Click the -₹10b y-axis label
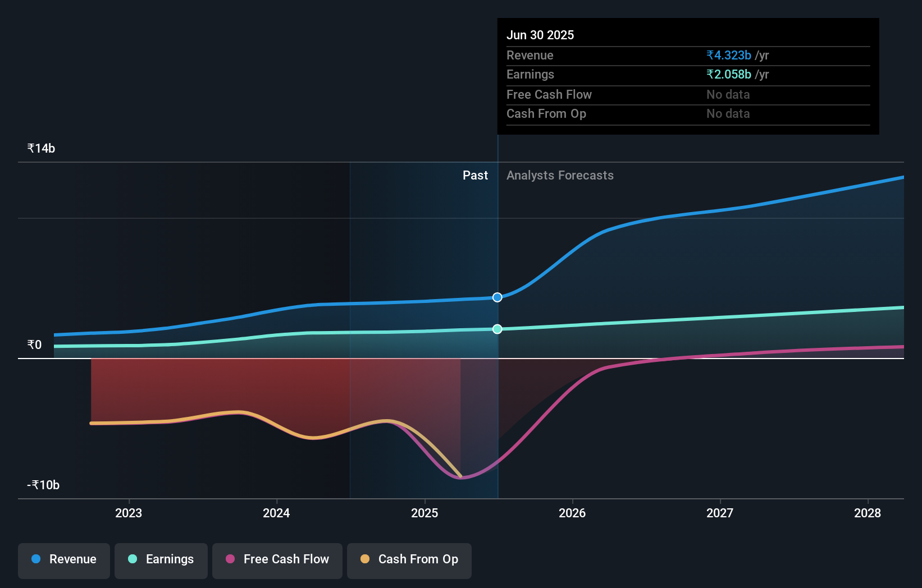This screenshot has height=588, width=922. [43, 485]
